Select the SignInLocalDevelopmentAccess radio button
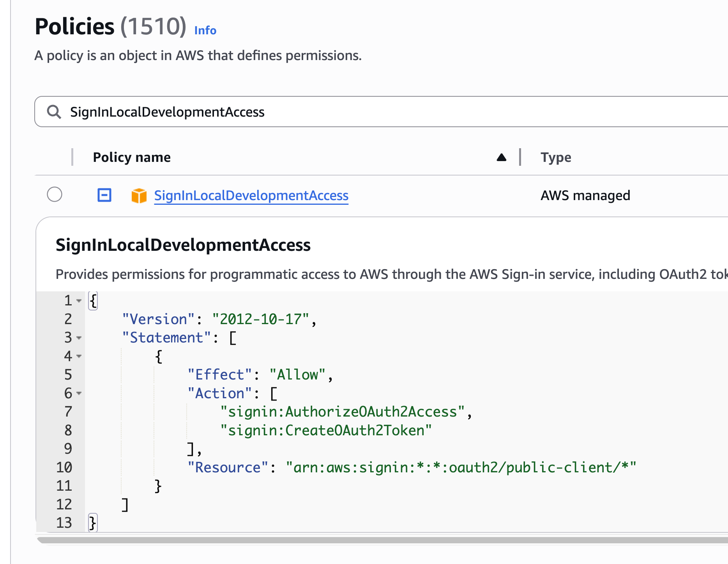 55,194
